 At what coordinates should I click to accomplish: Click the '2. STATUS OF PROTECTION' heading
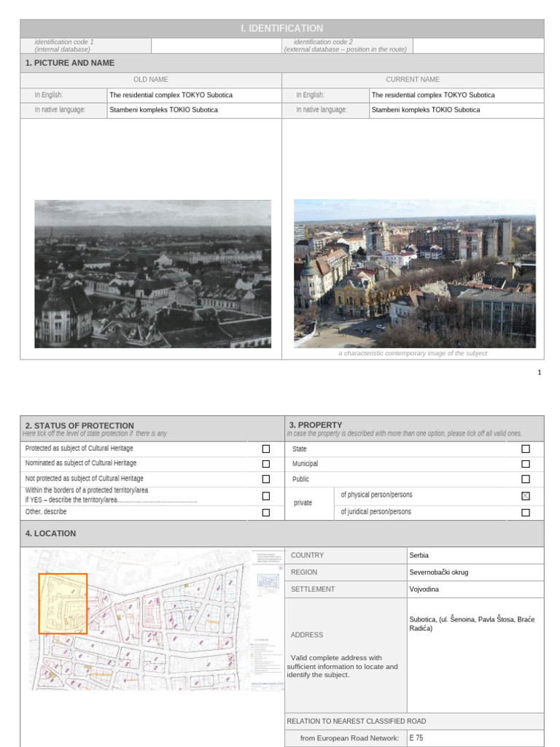click(79, 425)
